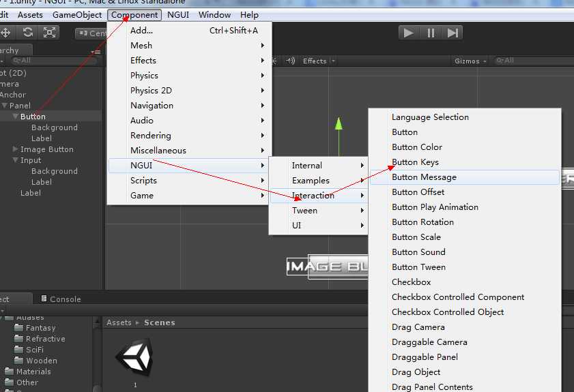
Task: Select Button in the Hierarchy
Action: pos(33,117)
